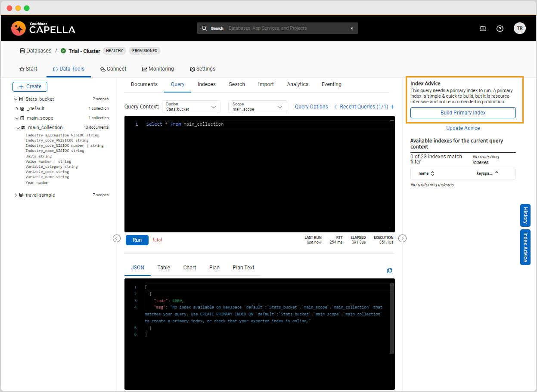This screenshot has width=537, height=392.
Task: Click the terminal icon in the top header
Action: [483, 28]
